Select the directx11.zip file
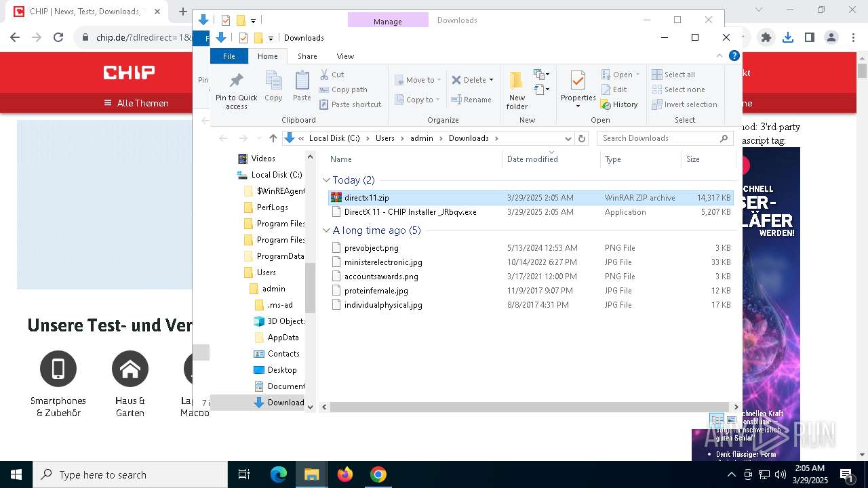The image size is (868, 488). (530, 198)
